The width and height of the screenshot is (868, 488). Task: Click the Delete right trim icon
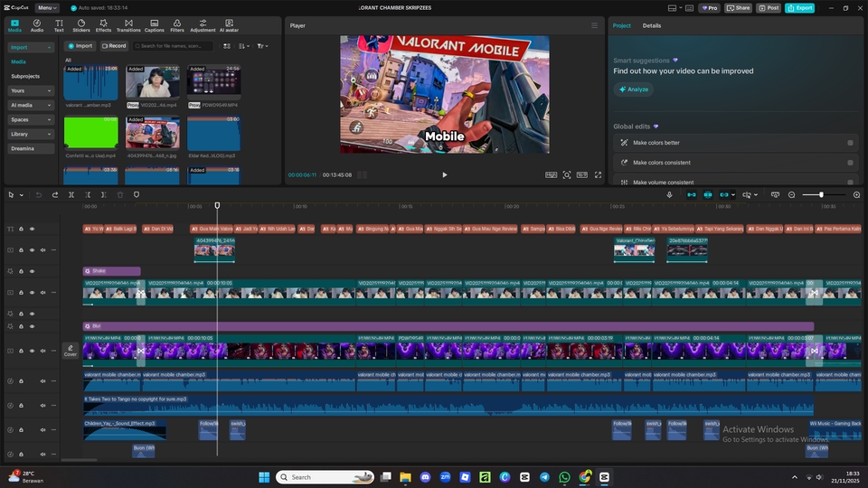(103, 195)
